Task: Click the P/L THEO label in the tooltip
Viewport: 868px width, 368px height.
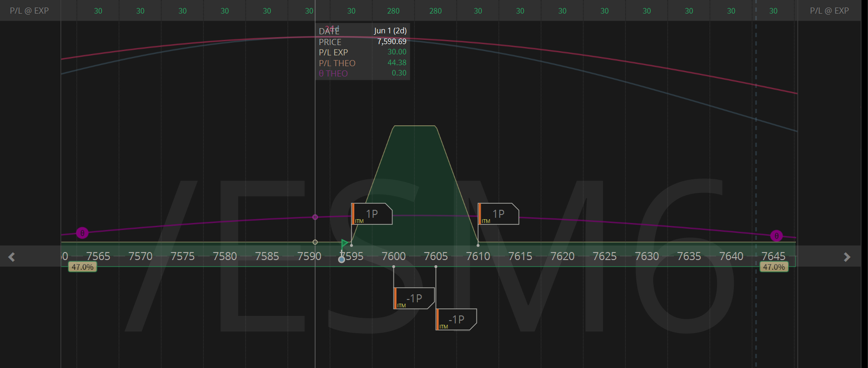Action: (x=337, y=63)
